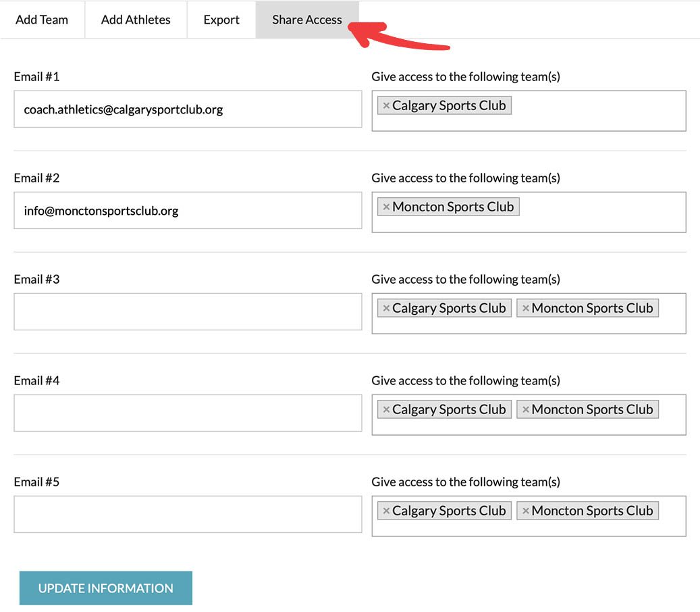
Task: Switch to the Add Athletes tab
Action: coord(136,20)
